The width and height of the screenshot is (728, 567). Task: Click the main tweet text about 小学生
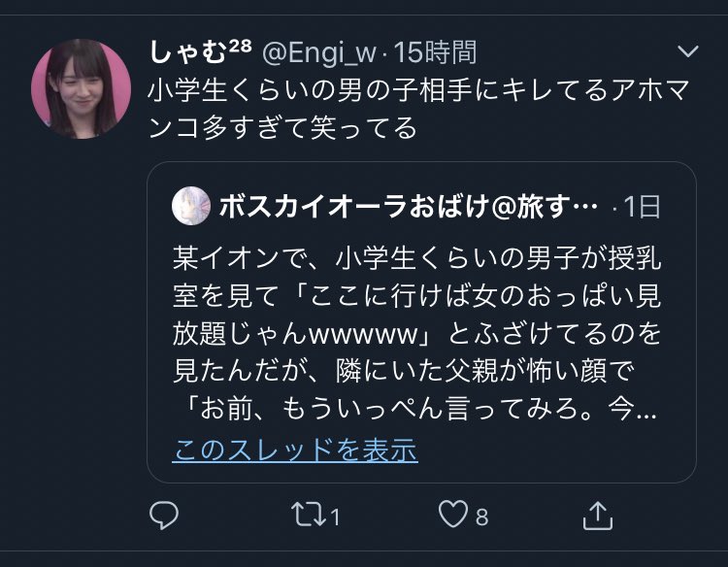point(418,109)
